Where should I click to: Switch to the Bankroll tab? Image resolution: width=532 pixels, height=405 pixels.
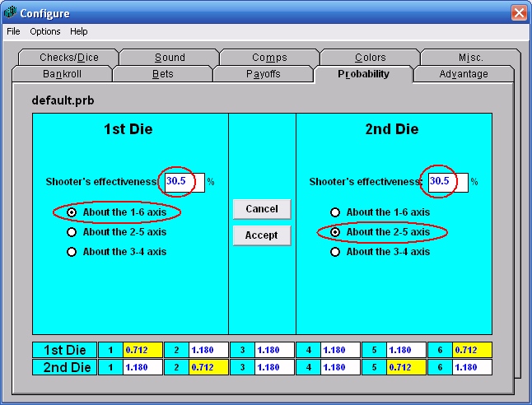point(62,74)
